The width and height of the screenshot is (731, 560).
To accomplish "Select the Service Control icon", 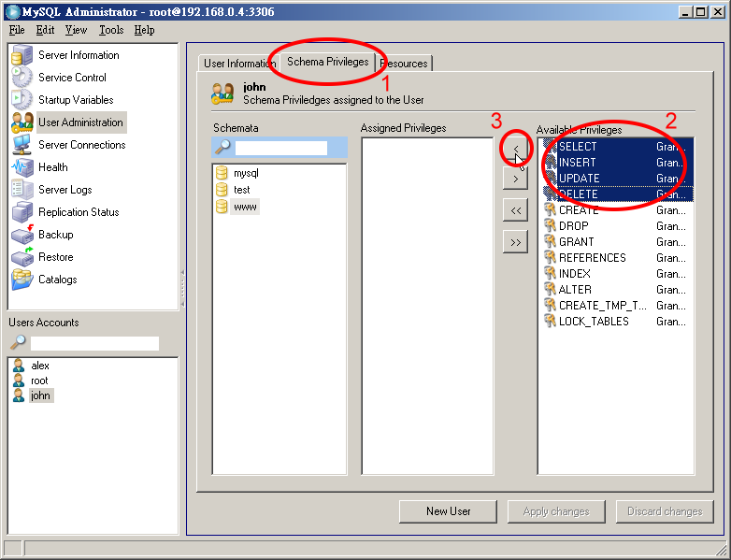I will 22,78.
